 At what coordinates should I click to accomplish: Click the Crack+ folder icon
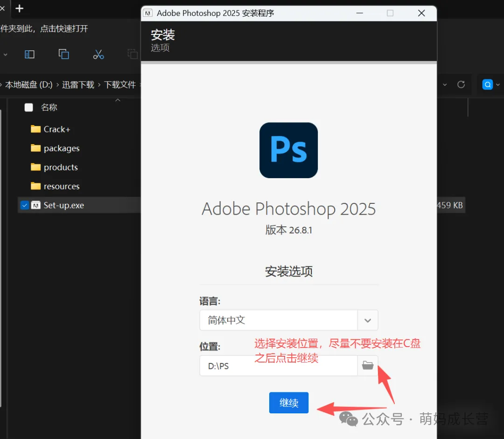pos(35,129)
